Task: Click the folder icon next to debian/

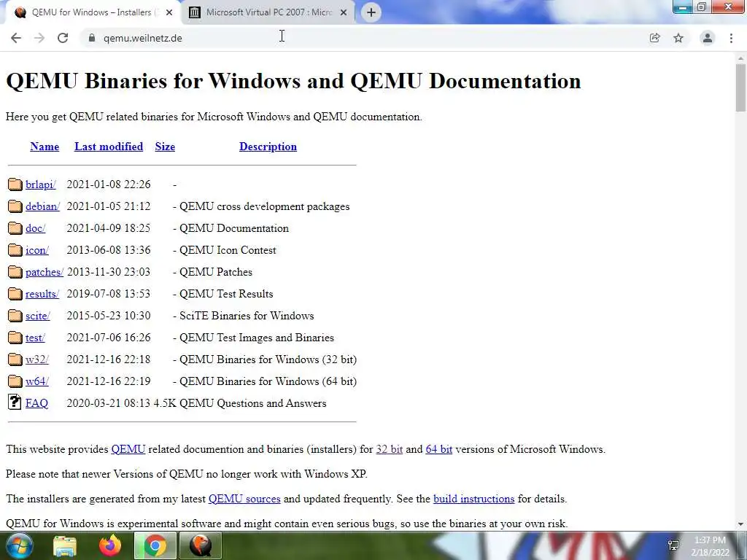Action: coord(15,206)
